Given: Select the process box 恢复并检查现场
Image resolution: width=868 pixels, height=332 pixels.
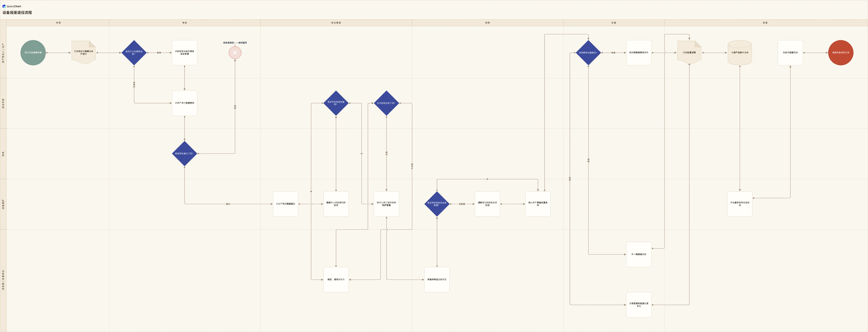Looking at the screenshot, I should pos(790,53).
